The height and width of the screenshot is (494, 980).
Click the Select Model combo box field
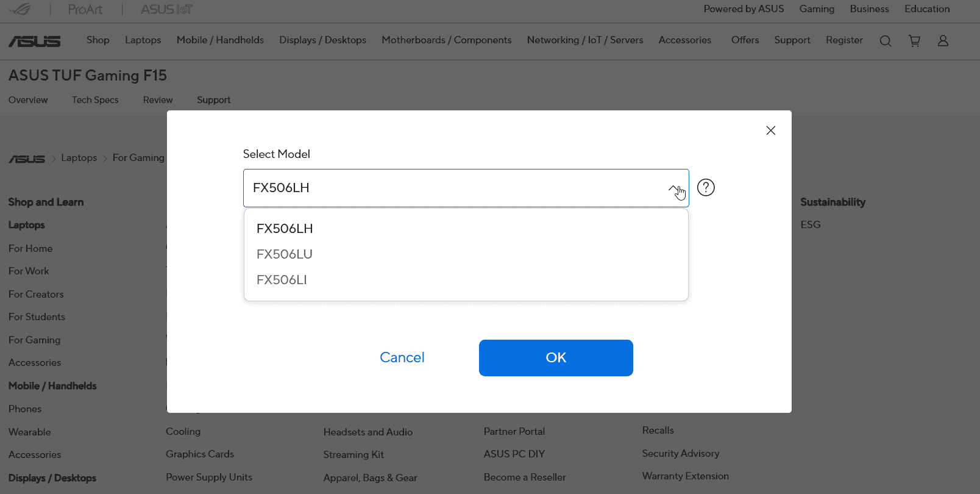pos(466,188)
